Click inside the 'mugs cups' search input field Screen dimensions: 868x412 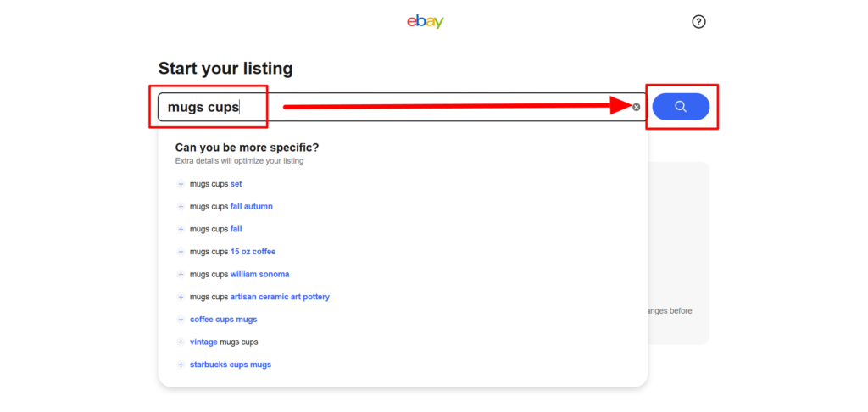point(403,107)
